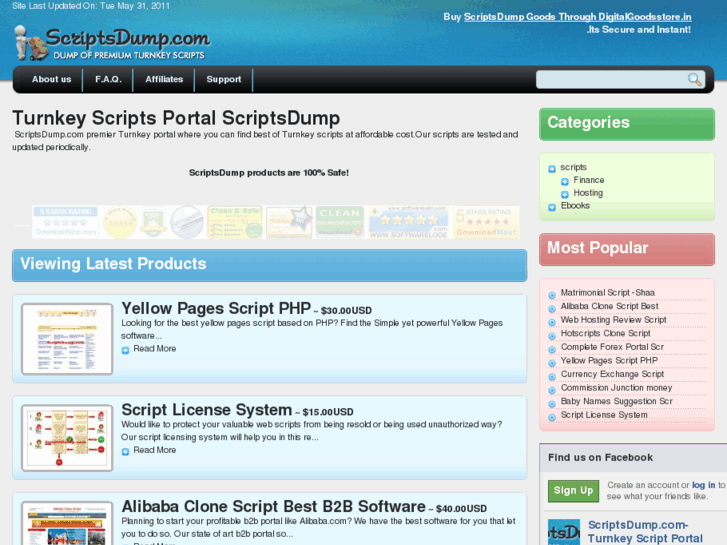Click the DownloadNice 5 stars rating badge

click(65, 222)
